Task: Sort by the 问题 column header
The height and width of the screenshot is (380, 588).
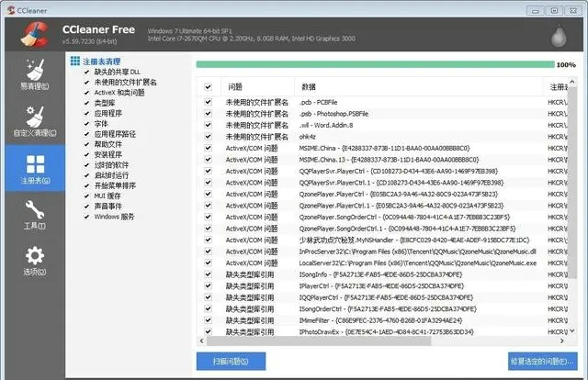Action: pyautogui.click(x=257, y=87)
